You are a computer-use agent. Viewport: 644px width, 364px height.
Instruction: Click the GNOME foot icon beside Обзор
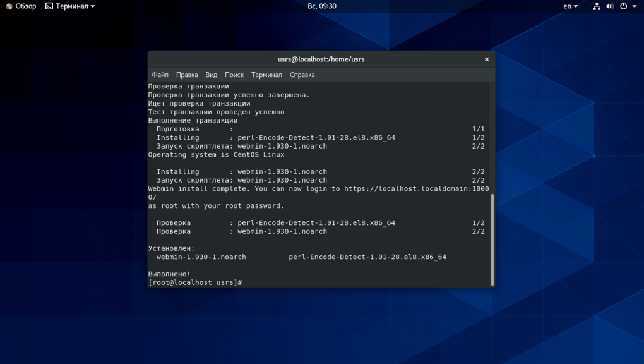[x=9, y=6]
